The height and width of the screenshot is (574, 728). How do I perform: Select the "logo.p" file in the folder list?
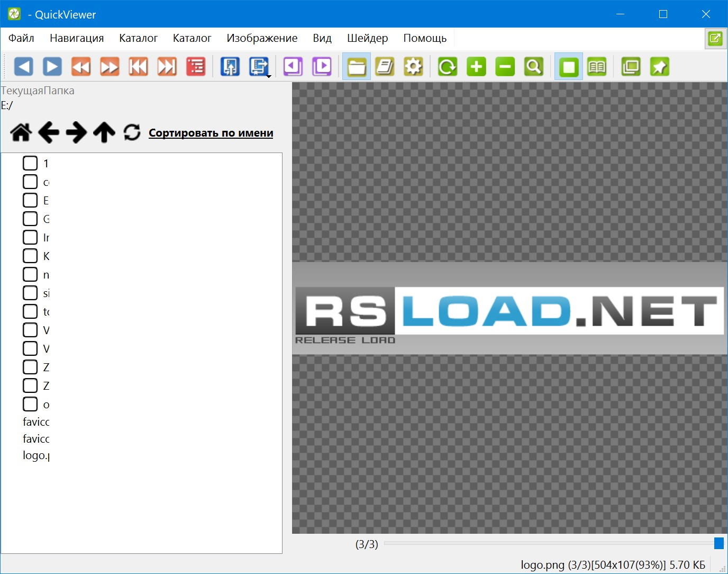(x=37, y=455)
